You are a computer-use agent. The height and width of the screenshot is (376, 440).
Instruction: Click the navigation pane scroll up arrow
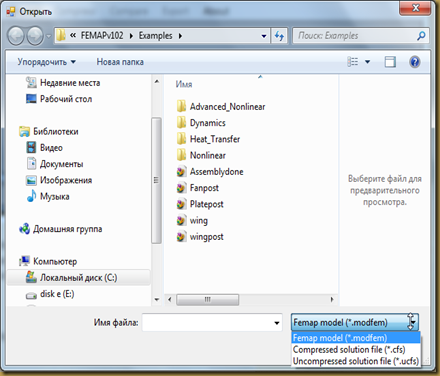tap(157, 81)
